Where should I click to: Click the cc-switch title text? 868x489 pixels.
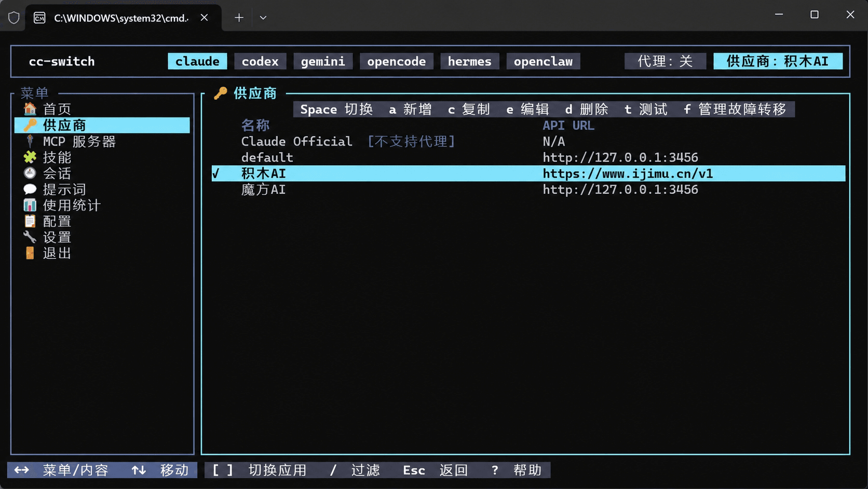point(62,61)
